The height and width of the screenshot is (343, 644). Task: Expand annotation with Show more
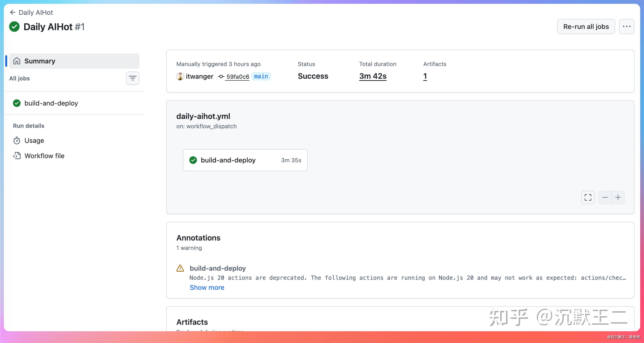pos(207,288)
